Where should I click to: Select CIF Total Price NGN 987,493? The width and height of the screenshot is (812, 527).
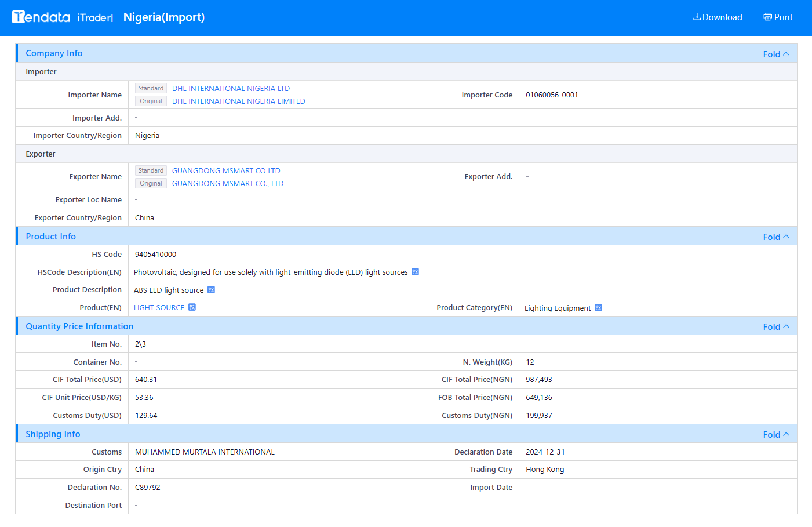539,380
